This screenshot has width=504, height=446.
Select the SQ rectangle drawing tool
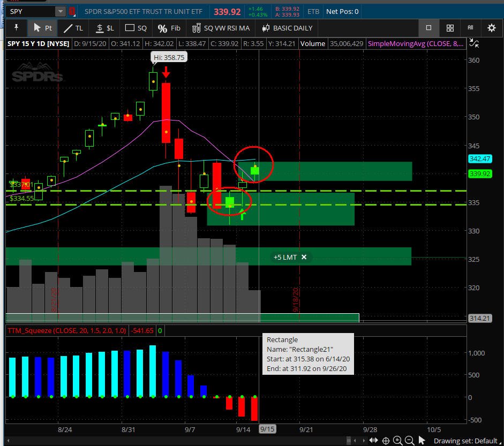pos(136,28)
